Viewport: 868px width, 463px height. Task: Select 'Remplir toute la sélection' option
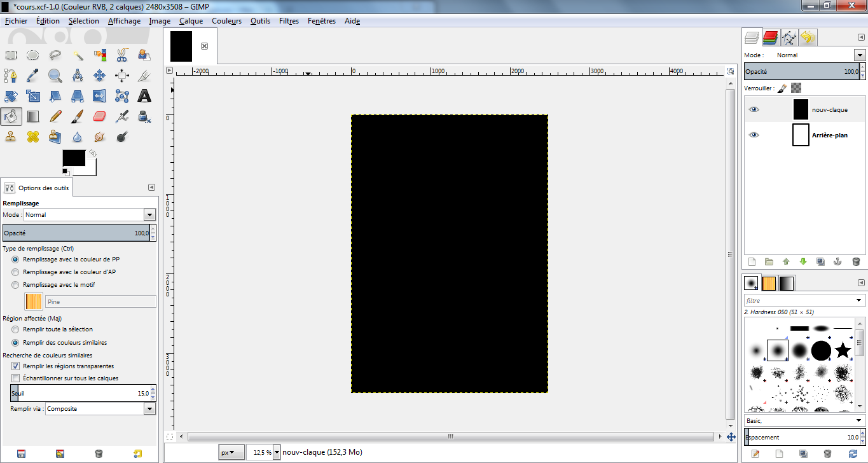coord(16,329)
